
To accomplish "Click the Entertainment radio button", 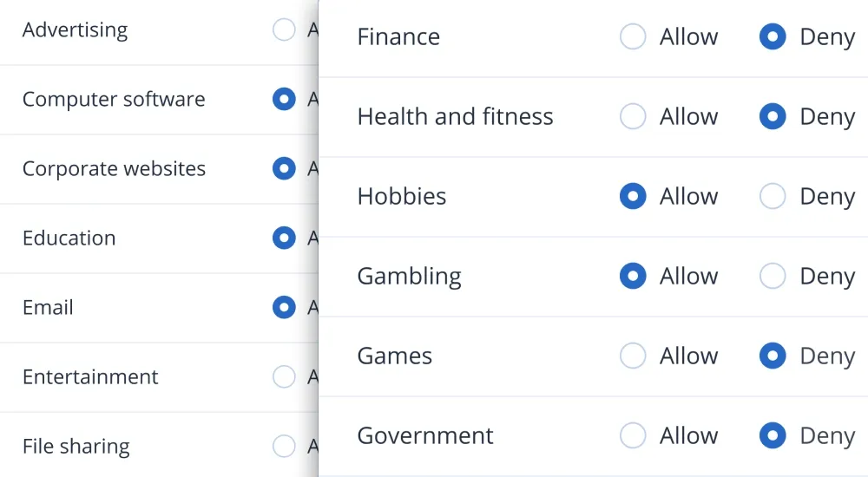I will (284, 376).
